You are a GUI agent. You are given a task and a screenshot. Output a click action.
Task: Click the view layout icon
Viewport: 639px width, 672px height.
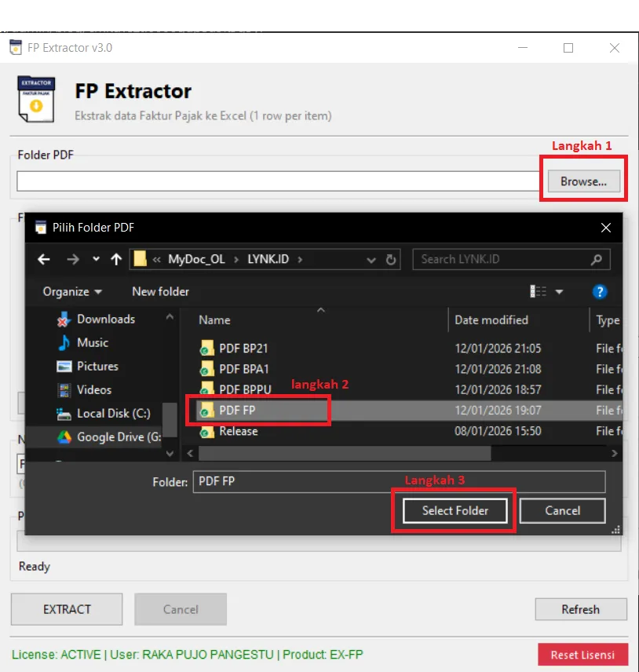click(539, 292)
